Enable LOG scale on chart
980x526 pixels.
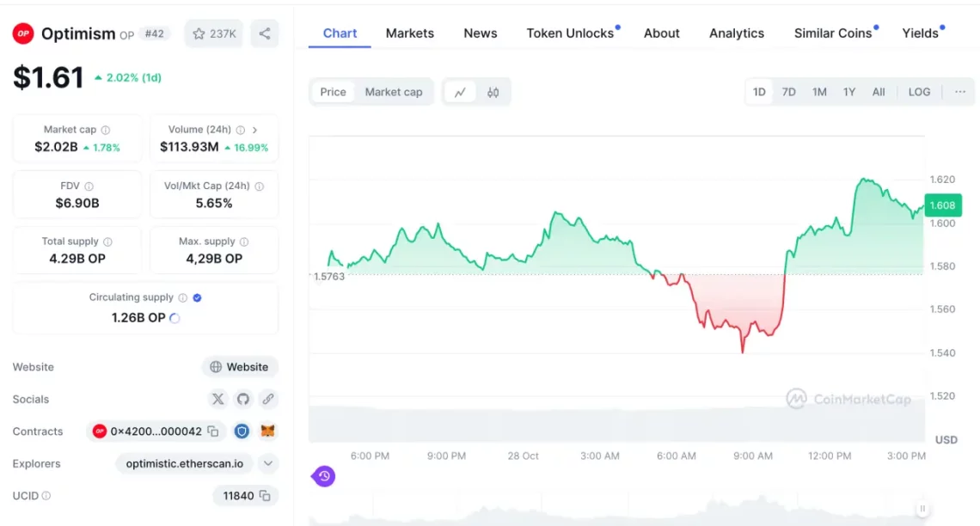point(919,92)
